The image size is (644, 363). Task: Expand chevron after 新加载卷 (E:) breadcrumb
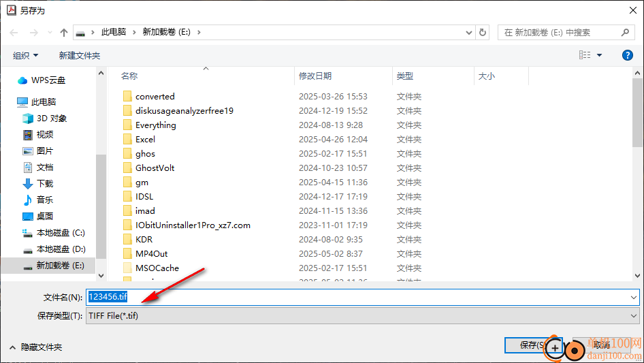pyautogui.click(x=199, y=32)
